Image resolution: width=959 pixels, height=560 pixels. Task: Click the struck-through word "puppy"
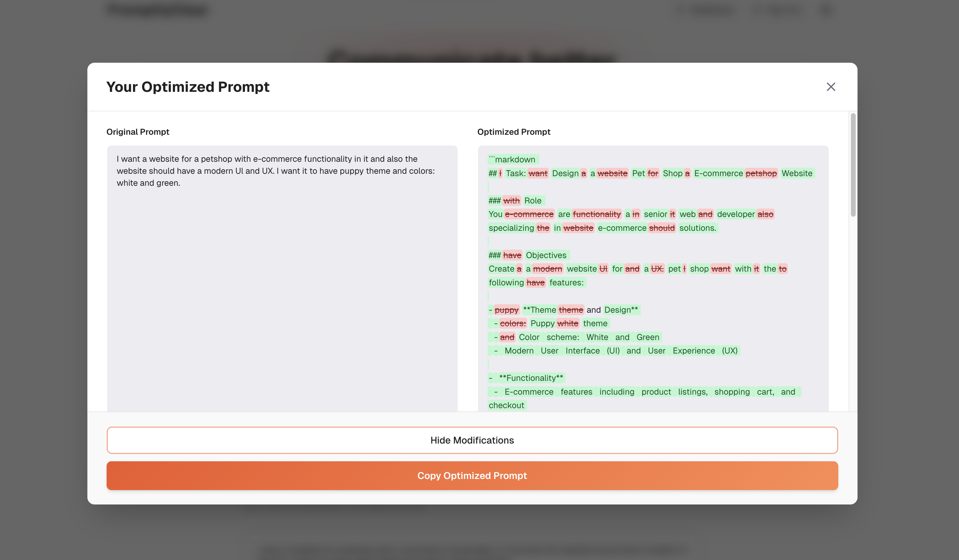[x=506, y=310]
